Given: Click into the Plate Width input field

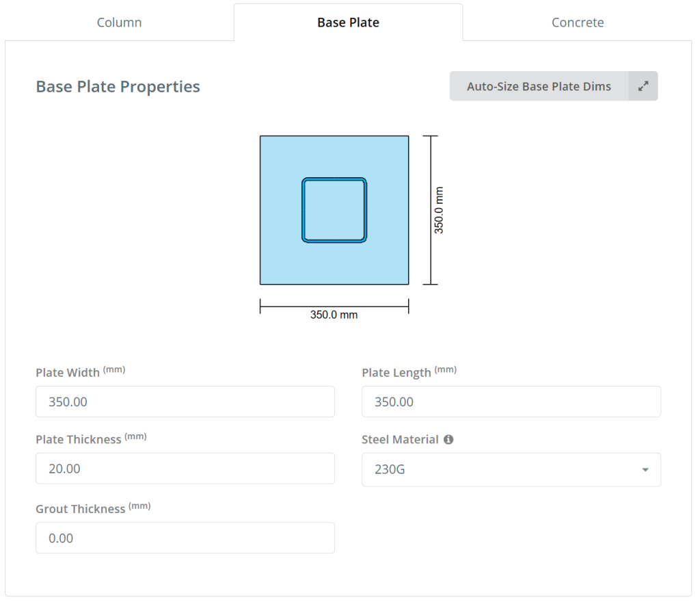Looking at the screenshot, I should click(x=185, y=402).
